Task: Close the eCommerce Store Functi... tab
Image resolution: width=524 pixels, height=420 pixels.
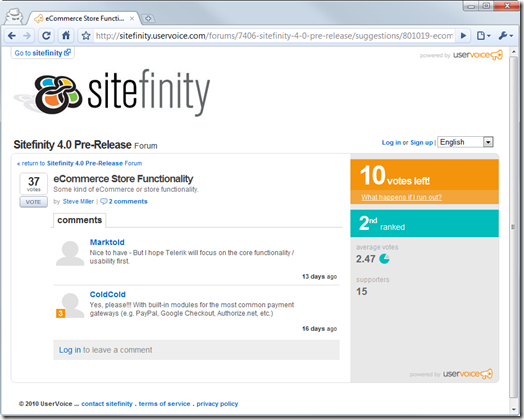Action: pos(132,18)
